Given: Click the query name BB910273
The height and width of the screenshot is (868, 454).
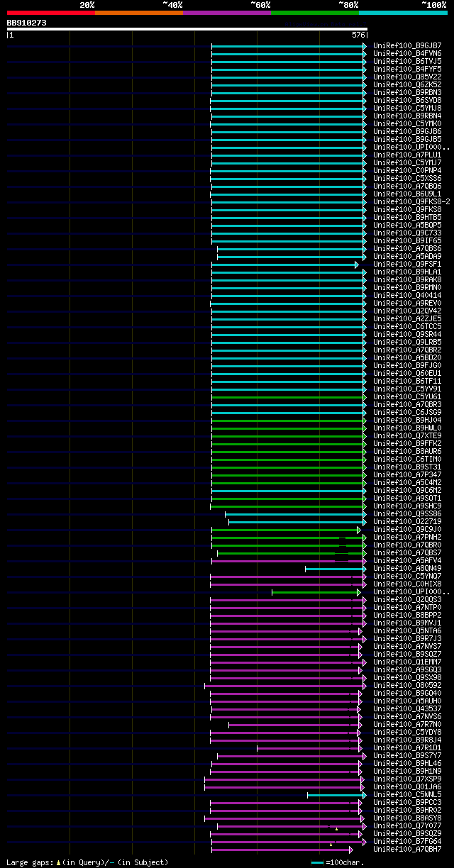Looking at the screenshot, I should click(27, 23).
